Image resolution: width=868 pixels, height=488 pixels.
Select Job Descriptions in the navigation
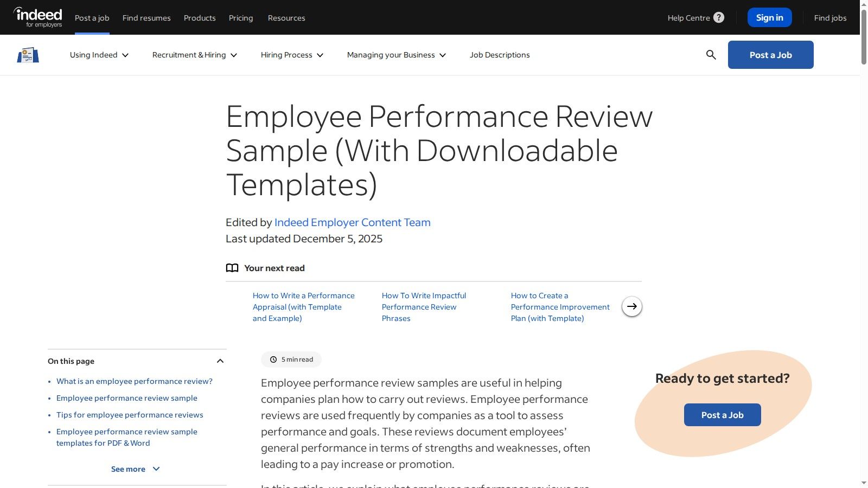click(x=499, y=55)
